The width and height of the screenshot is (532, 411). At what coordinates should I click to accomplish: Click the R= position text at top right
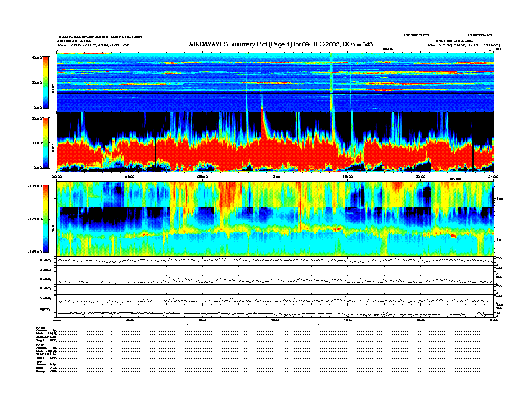463,45
